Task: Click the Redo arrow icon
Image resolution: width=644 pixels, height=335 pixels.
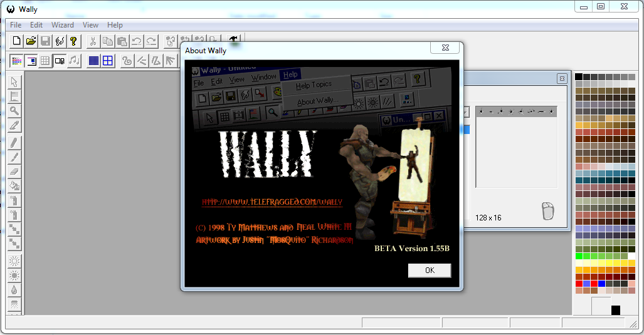Action: pos(151,41)
